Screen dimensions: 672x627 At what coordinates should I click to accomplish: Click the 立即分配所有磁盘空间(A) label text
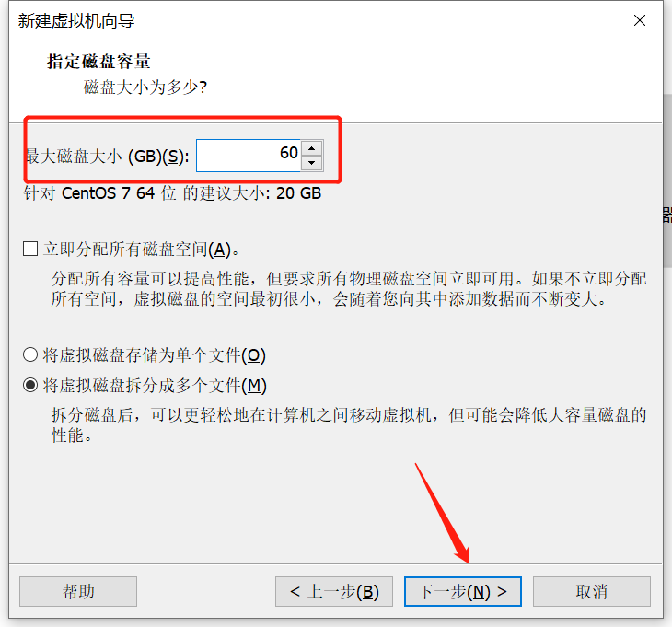[141, 249]
